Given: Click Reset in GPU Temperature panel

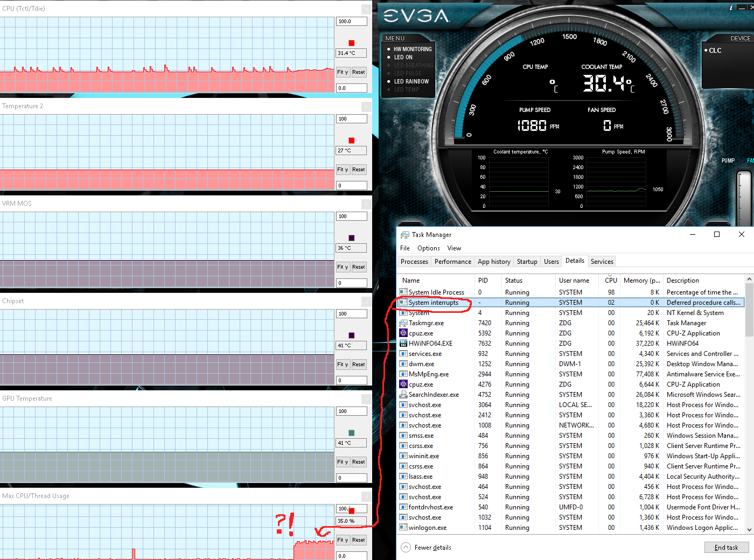Looking at the screenshot, I should pyautogui.click(x=359, y=462).
